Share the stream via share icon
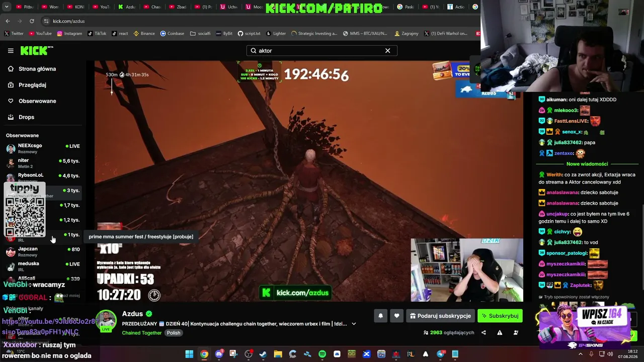This screenshot has width=644, height=362. click(484, 332)
